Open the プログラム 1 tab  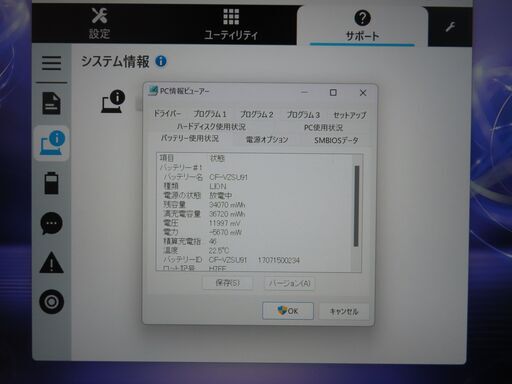coord(210,114)
